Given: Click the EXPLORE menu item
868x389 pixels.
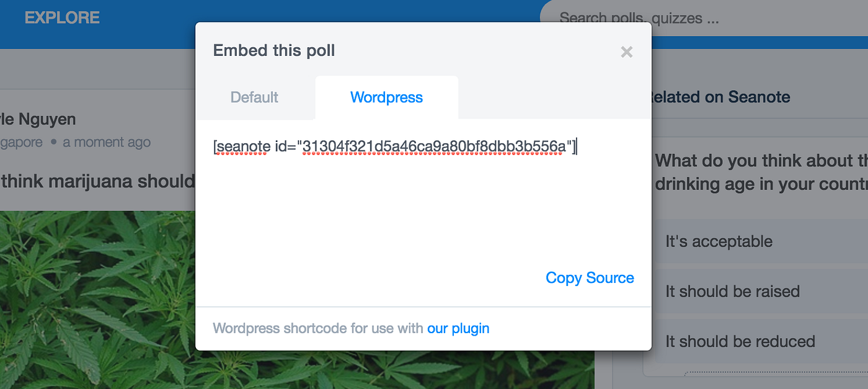Looking at the screenshot, I should pos(62,17).
